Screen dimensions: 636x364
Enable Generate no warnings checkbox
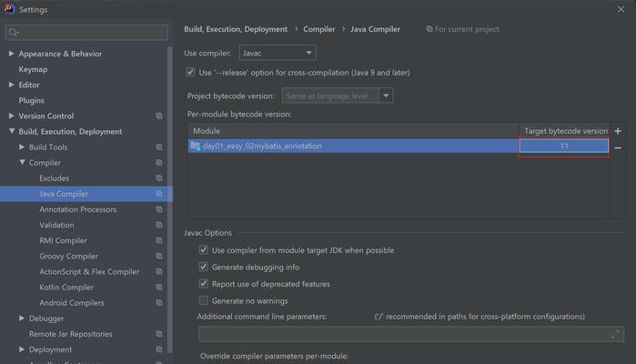[204, 300]
